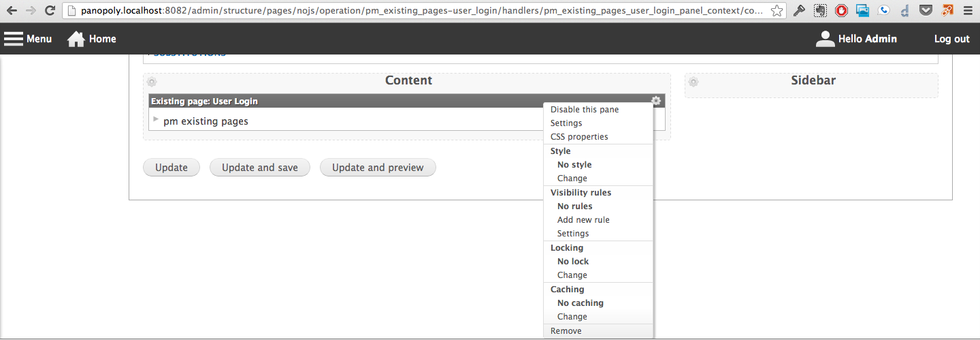The image size is (980, 340).
Task: Select Disable this pane from the menu
Action: [585, 110]
